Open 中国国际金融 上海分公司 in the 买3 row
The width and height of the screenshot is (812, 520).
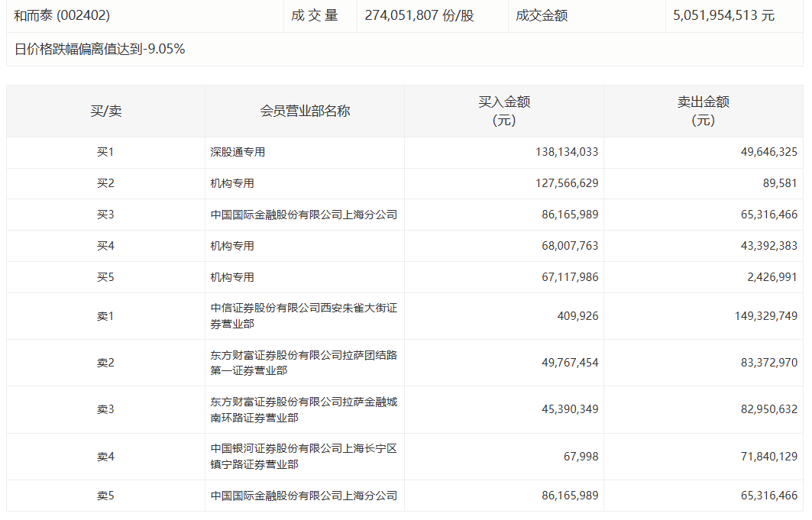click(303, 215)
